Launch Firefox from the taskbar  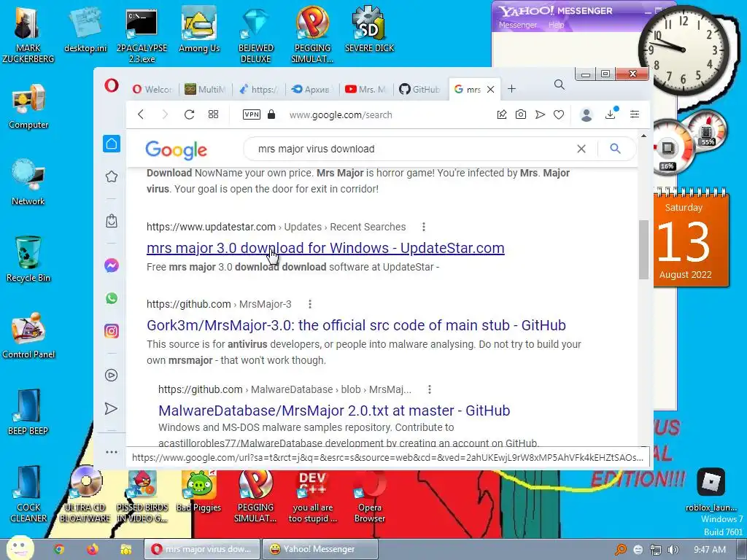93,549
